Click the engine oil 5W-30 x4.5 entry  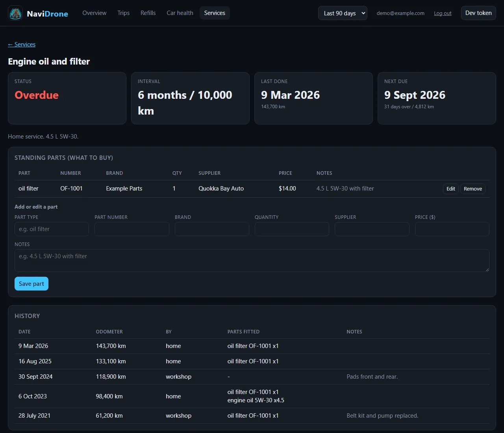256,400
